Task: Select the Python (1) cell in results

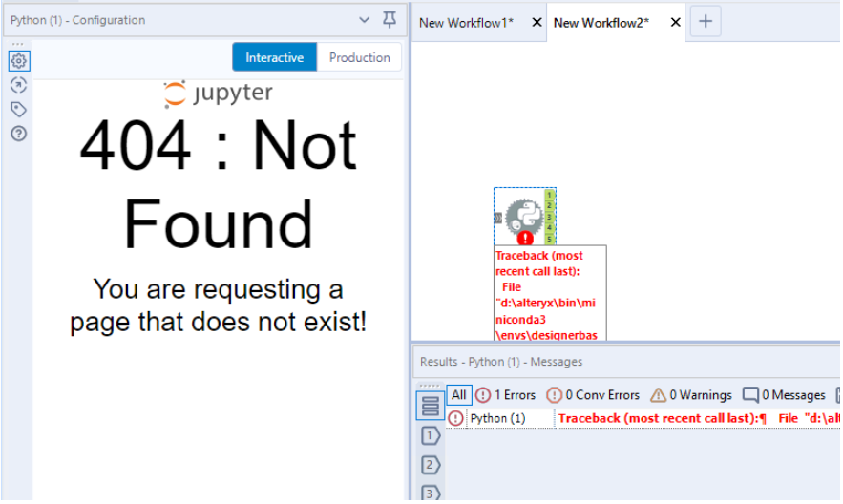Action: (x=510, y=418)
